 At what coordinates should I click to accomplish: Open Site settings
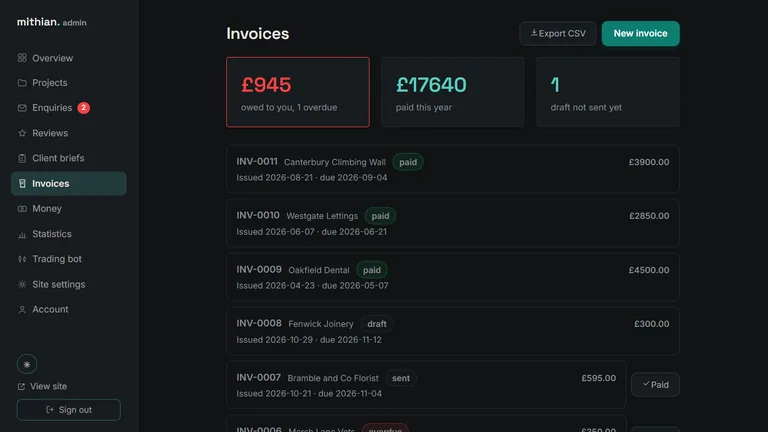pos(69,285)
